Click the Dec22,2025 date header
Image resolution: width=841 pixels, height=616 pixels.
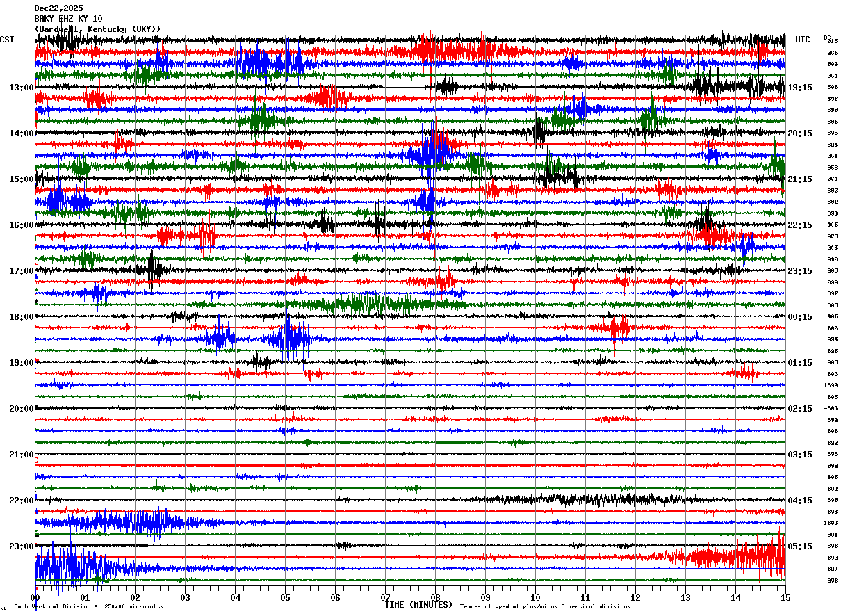[x=58, y=8]
